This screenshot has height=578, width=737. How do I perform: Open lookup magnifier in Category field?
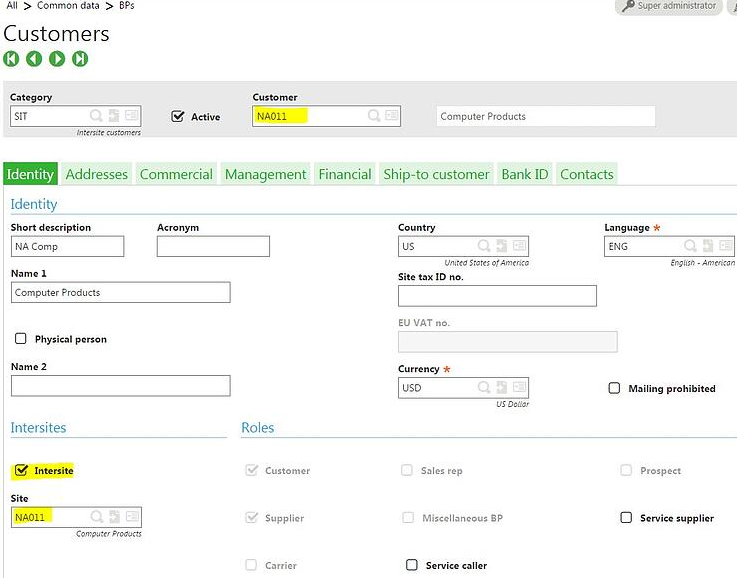pyautogui.click(x=96, y=116)
